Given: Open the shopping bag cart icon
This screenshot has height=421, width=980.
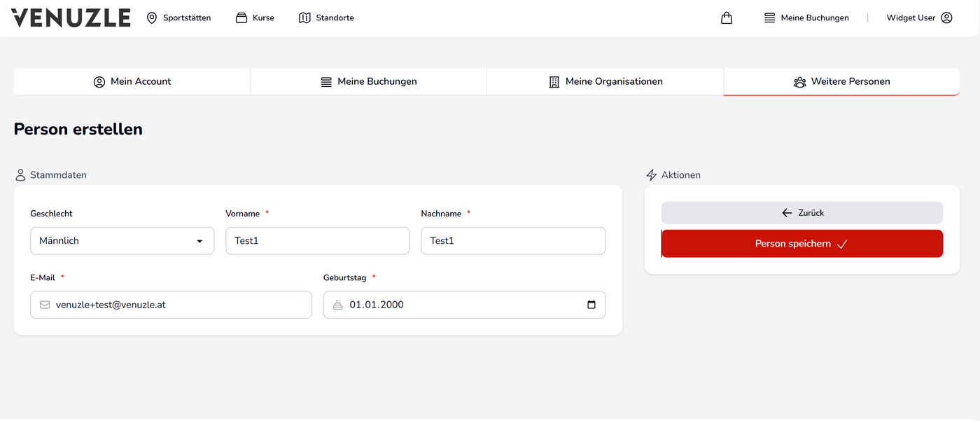Looking at the screenshot, I should coord(727,18).
